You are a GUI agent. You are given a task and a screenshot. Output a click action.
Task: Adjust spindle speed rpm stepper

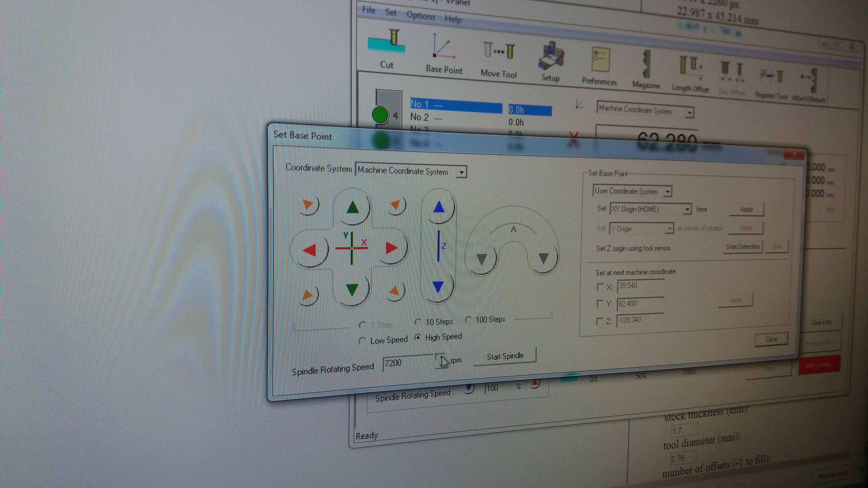tap(441, 361)
